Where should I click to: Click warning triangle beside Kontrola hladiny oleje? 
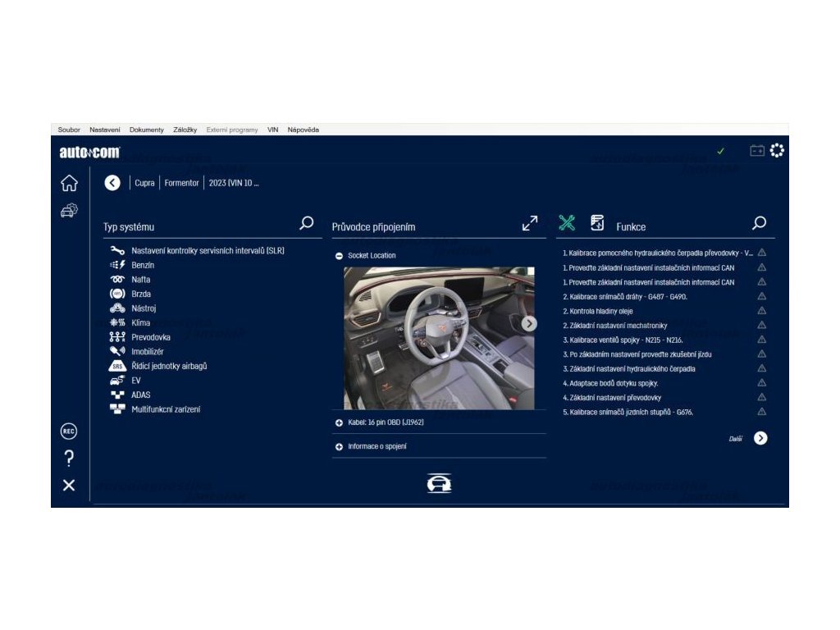(x=762, y=310)
